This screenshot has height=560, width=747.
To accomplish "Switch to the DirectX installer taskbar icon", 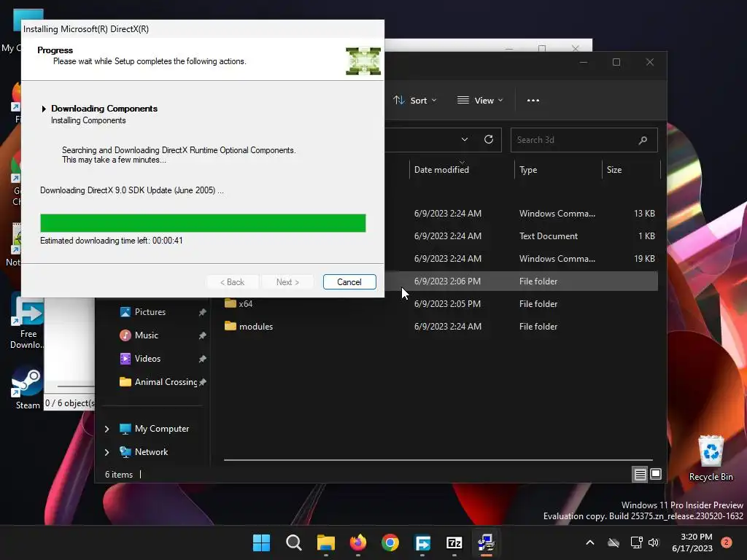I will click(487, 542).
